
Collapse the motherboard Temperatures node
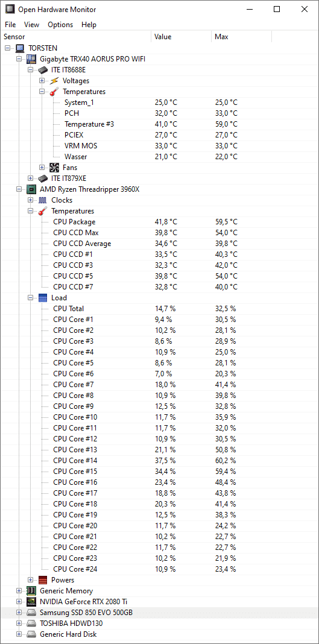tap(42, 92)
